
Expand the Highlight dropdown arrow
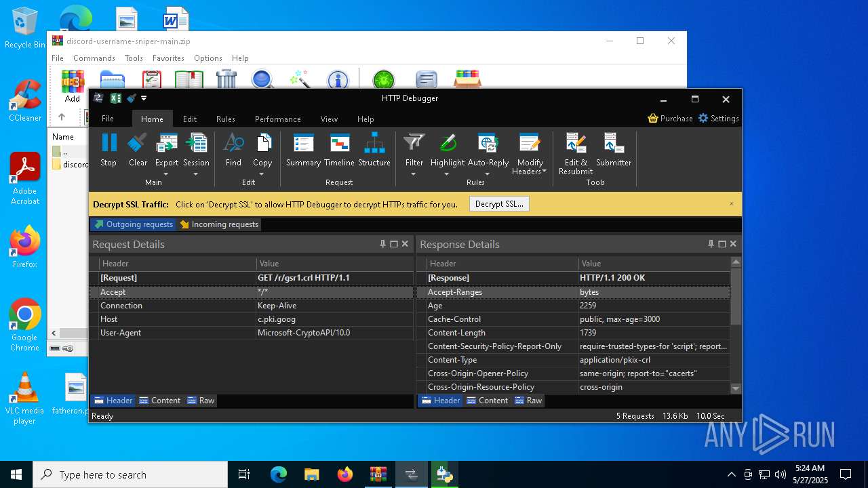[x=448, y=174]
